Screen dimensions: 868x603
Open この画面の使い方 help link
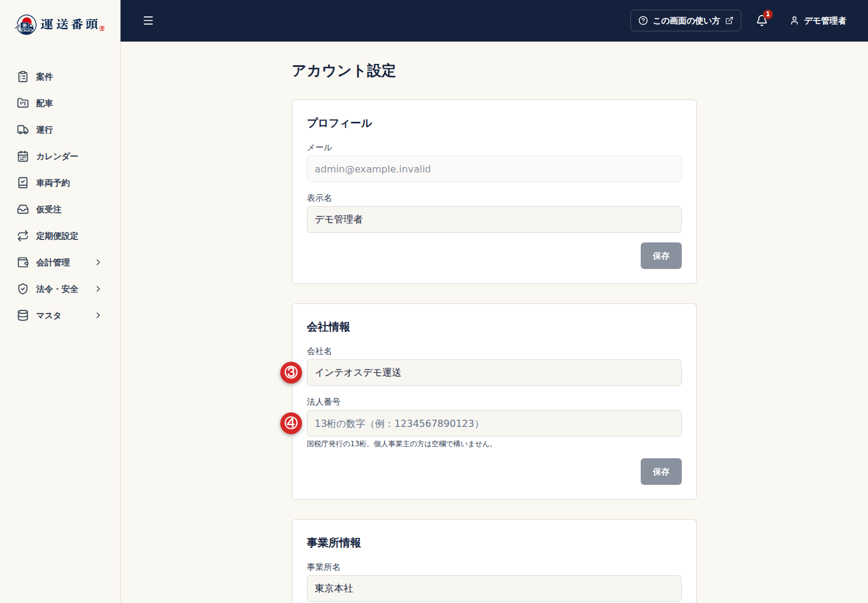[686, 21]
